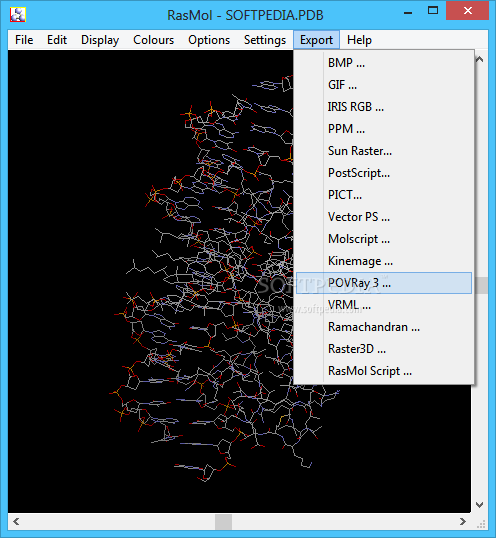Open the Edit menu
The height and width of the screenshot is (538, 496).
57,40
